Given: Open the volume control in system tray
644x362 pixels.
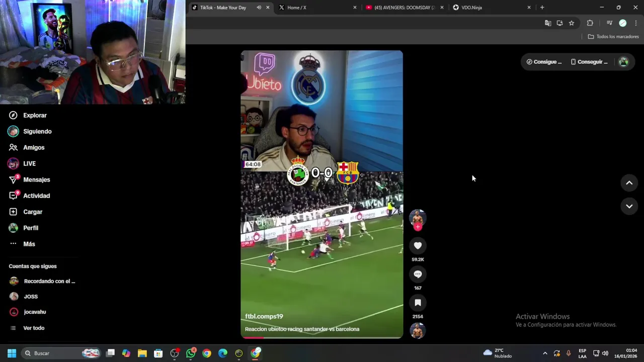Looking at the screenshot, I should 605,353.
